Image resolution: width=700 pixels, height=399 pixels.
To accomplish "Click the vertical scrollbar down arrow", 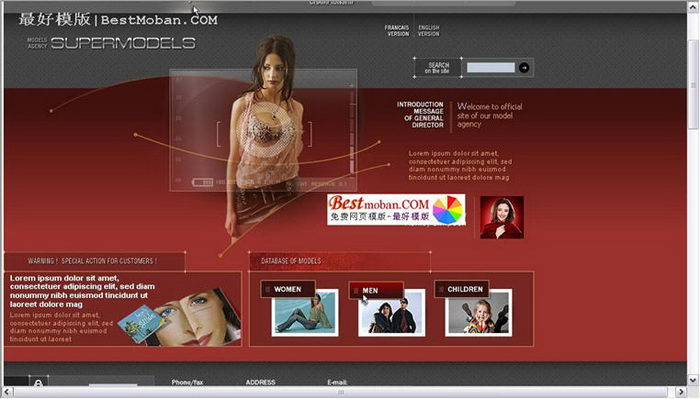I will (x=693, y=381).
